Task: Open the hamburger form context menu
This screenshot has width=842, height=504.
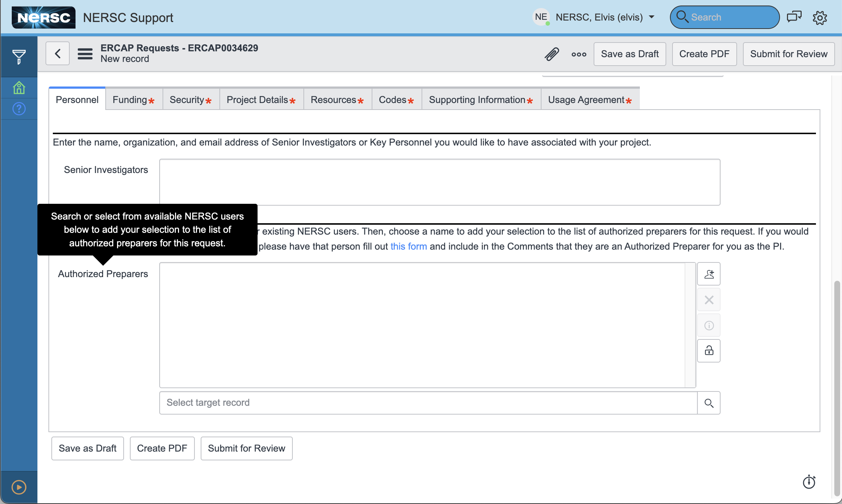Action: click(x=85, y=54)
